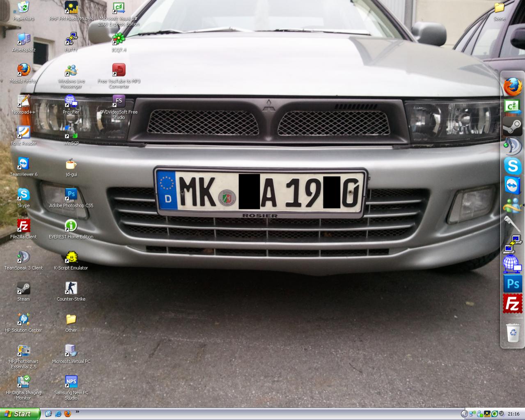
Task: Launch the Skype desktop shortcut
Action: pyautogui.click(x=23, y=198)
